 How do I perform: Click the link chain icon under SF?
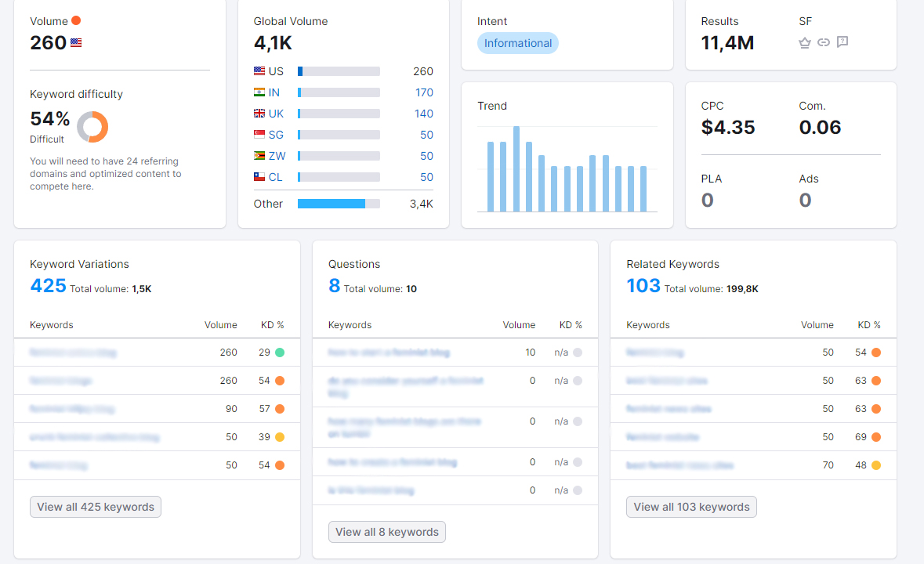pyautogui.click(x=824, y=42)
